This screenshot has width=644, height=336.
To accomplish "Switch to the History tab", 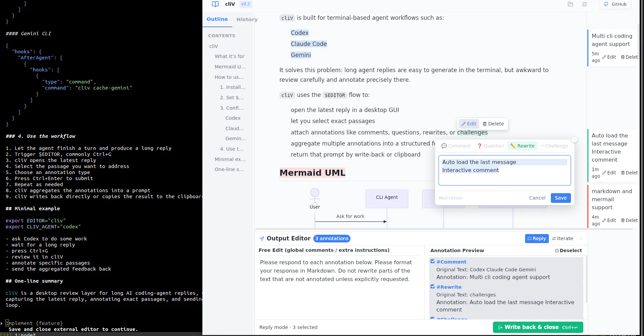I will tap(247, 19).
